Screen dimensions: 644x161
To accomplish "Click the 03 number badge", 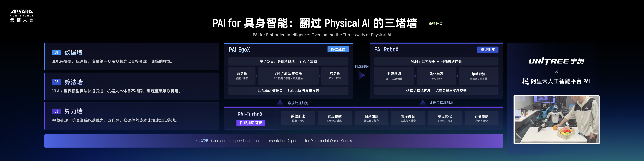I will (x=56, y=111).
